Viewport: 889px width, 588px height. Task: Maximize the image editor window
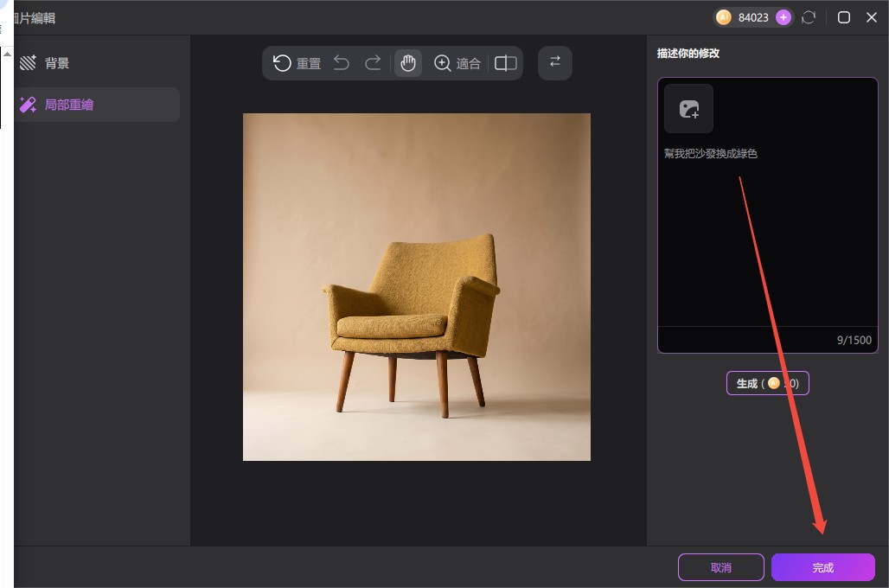coord(844,17)
